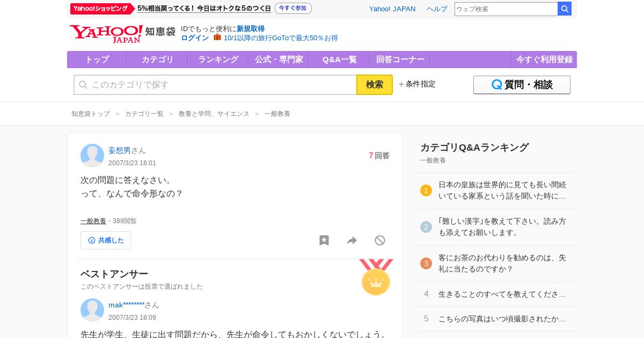644x338 pixels.
Task: Focus the ウェブ検索 input field
Action: click(x=506, y=9)
